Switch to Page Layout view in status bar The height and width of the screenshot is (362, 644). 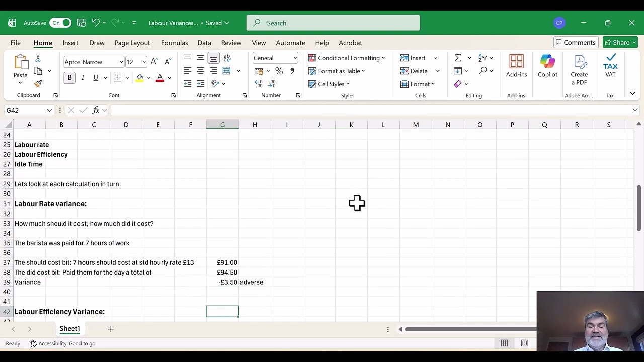click(525, 343)
